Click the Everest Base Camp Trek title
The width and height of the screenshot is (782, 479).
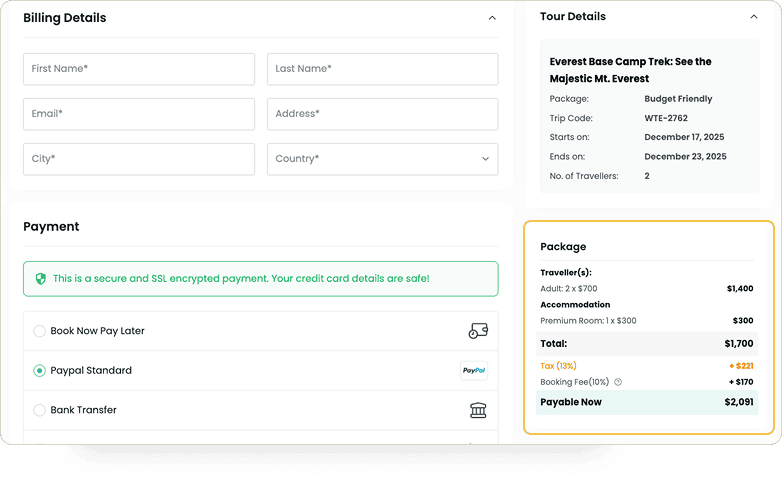click(x=630, y=70)
